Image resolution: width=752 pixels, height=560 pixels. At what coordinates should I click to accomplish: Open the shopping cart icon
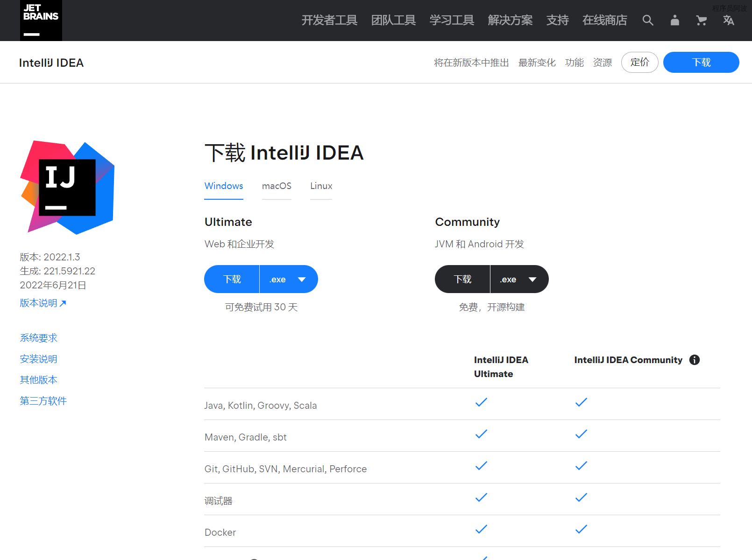click(701, 20)
